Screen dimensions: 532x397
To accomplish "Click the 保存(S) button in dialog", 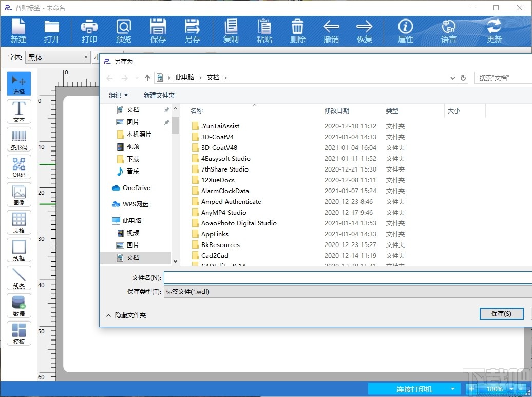I will point(502,313).
